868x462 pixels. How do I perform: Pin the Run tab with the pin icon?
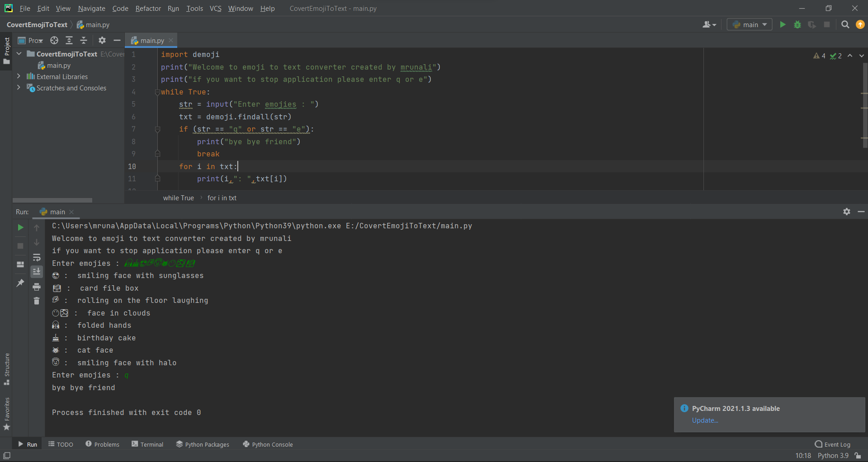tap(20, 283)
